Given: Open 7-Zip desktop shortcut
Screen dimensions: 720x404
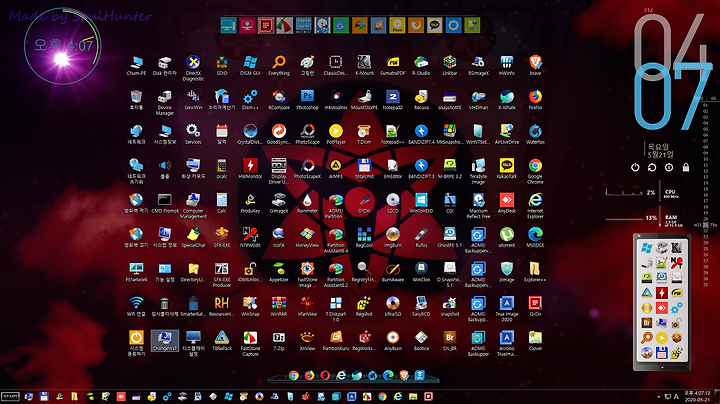Looking at the screenshot, I should (x=279, y=341).
